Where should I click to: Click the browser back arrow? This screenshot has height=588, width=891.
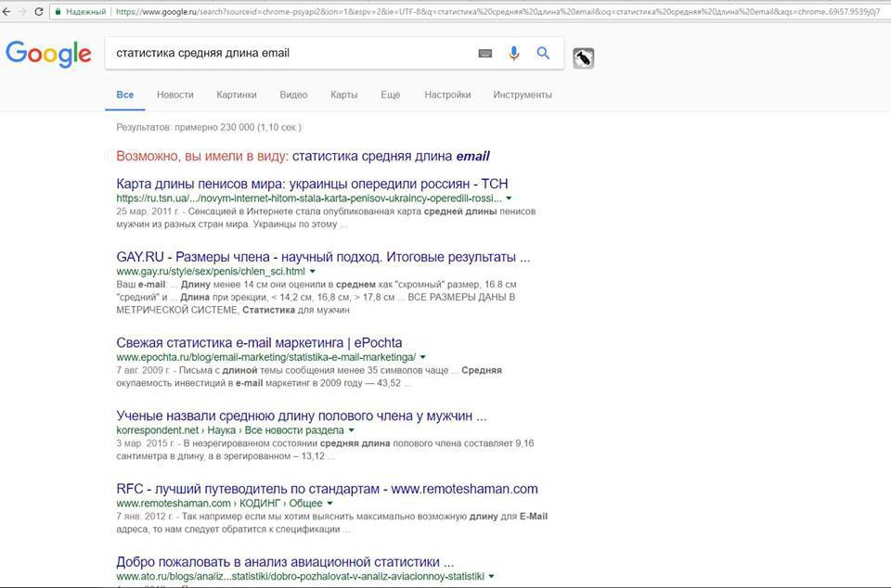point(6,11)
